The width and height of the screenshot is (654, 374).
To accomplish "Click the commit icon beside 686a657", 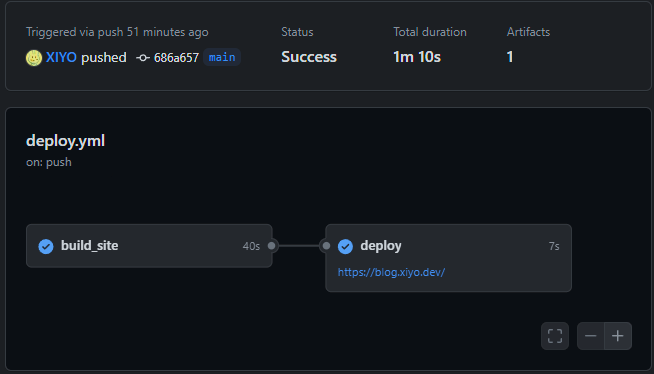I will pyautogui.click(x=143, y=58).
